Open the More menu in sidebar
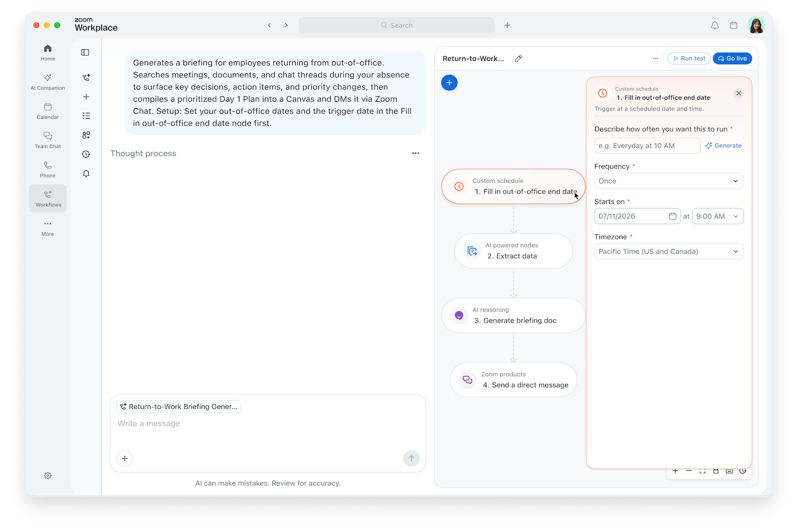This screenshot has height=532, width=798. pyautogui.click(x=47, y=228)
